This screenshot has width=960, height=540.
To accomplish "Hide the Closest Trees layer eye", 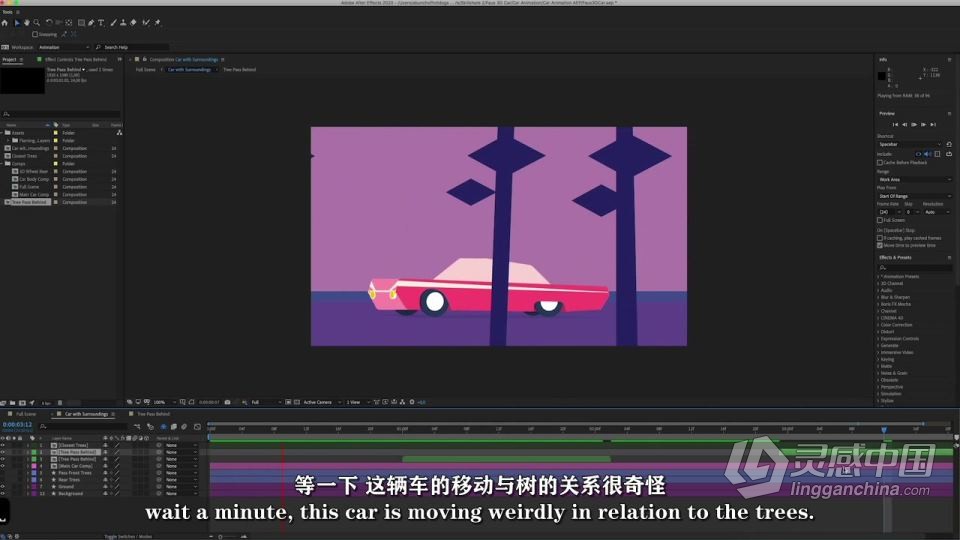I will [x=2, y=445].
